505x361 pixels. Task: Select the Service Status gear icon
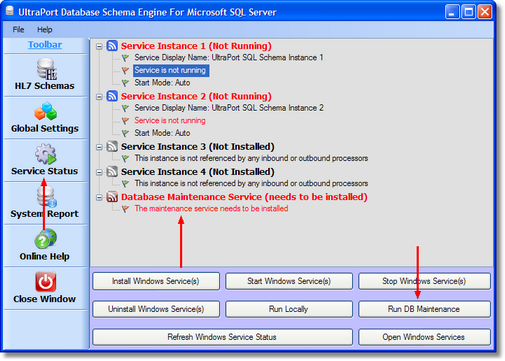[x=46, y=154]
